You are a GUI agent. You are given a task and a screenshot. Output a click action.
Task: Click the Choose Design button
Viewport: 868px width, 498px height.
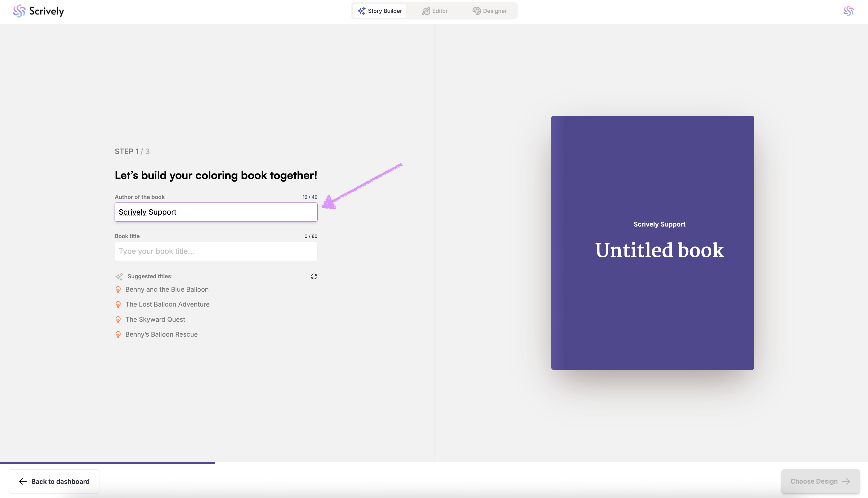click(820, 481)
